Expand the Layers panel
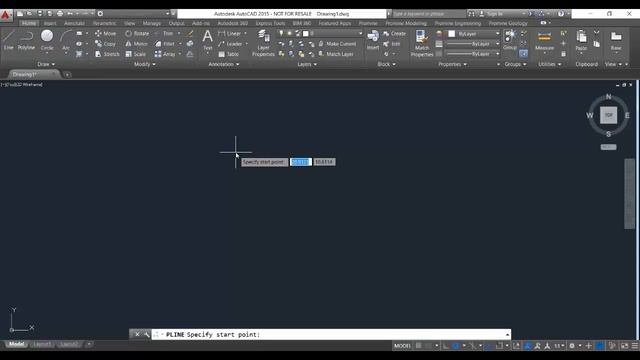Image resolution: width=640 pixels, height=360 pixels. pos(307,64)
